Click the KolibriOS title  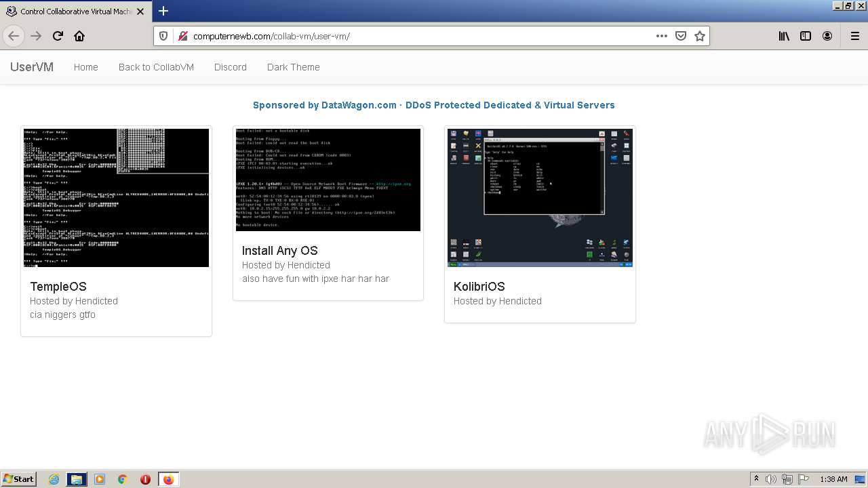[x=479, y=287]
